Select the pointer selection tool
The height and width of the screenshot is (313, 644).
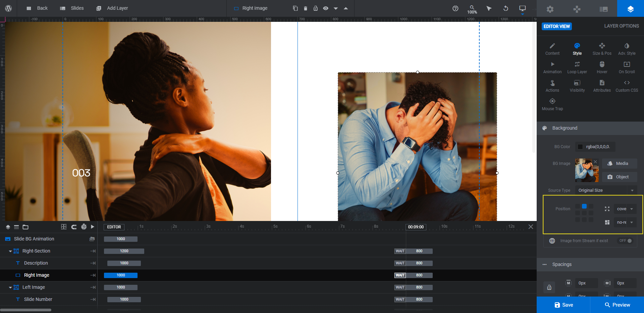(x=489, y=8)
